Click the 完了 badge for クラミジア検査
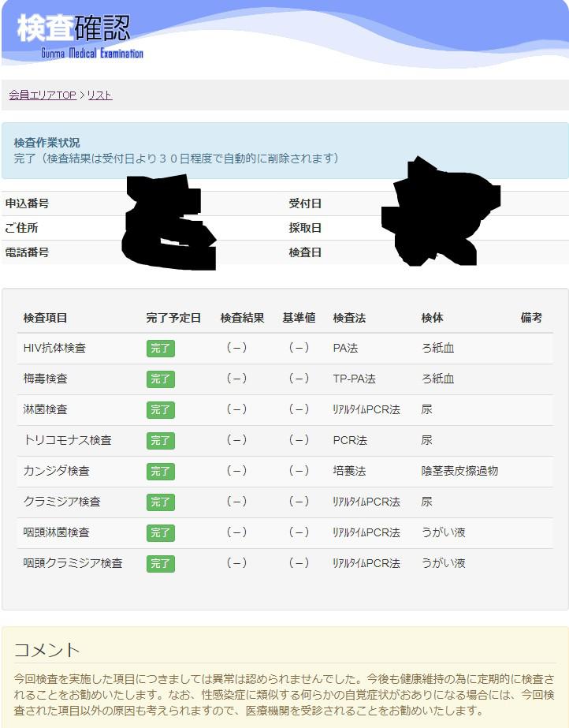This screenshot has height=728, width=569. click(161, 502)
